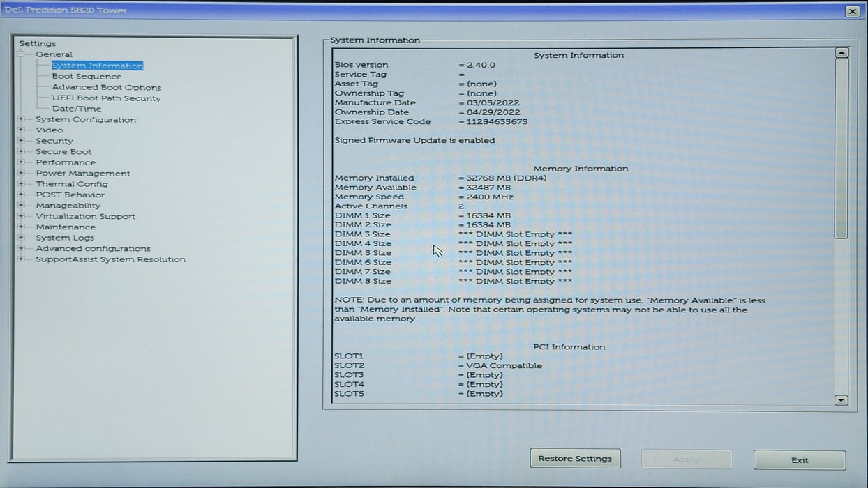Expand the Power Management section
This screenshot has width=868, height=488.
(21, 173)
